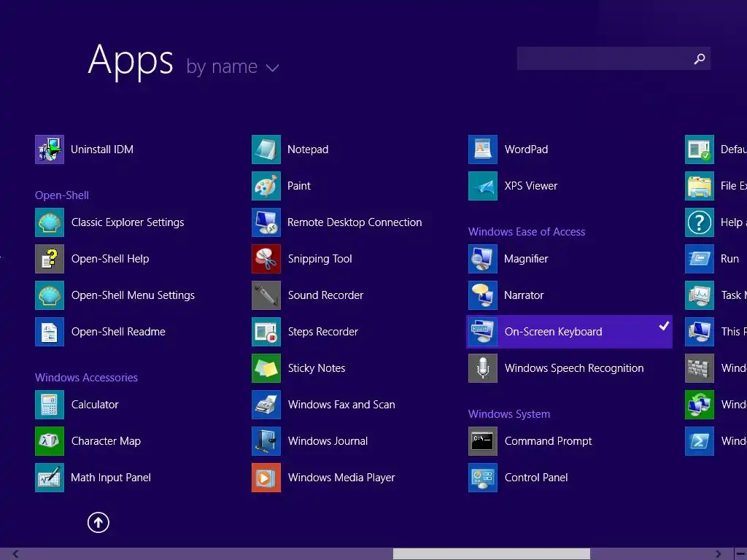Viewport: 747px width, 560px height.
Task: Launch the Notepad icon
Action: click(266, 149)
